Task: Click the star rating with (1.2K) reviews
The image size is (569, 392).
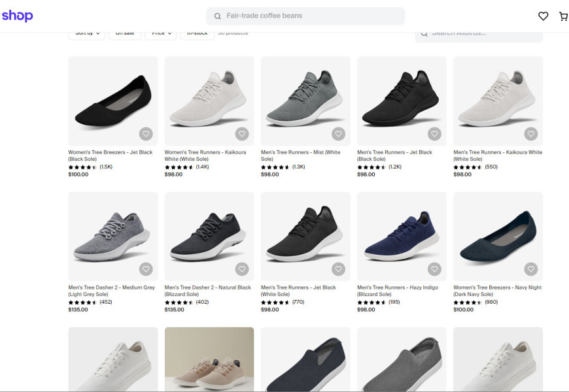Action: (x=379, y=167)
